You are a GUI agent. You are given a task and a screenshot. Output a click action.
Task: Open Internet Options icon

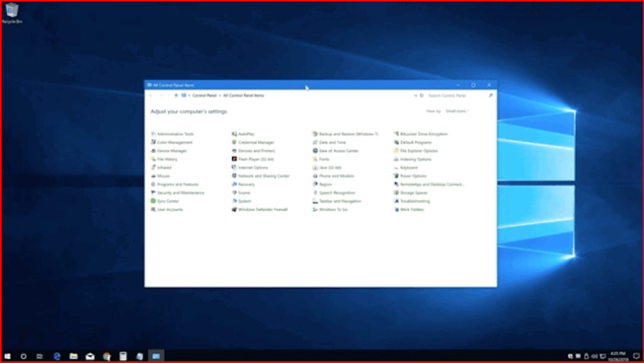[x=234, y=168]
